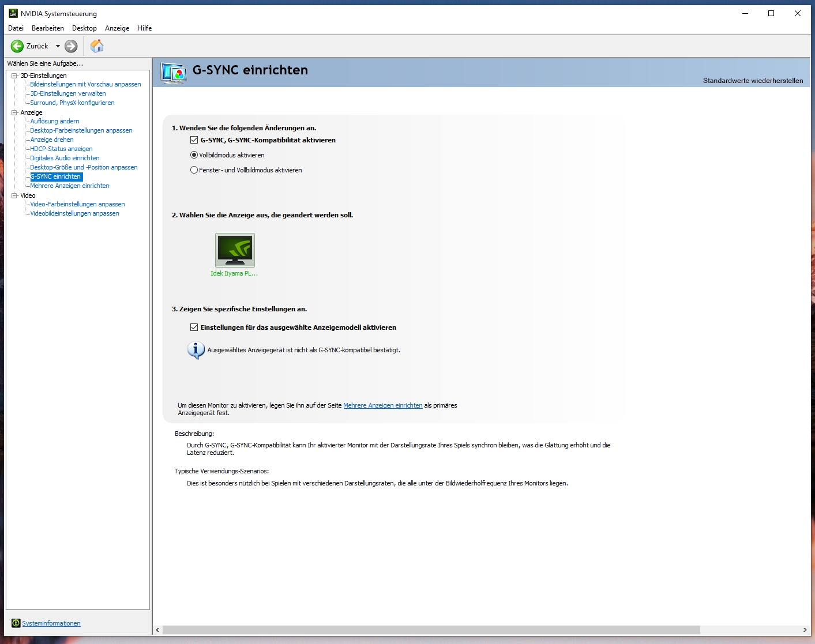Click the Zurück text button
815x644 pixels.
coord(37,46)
